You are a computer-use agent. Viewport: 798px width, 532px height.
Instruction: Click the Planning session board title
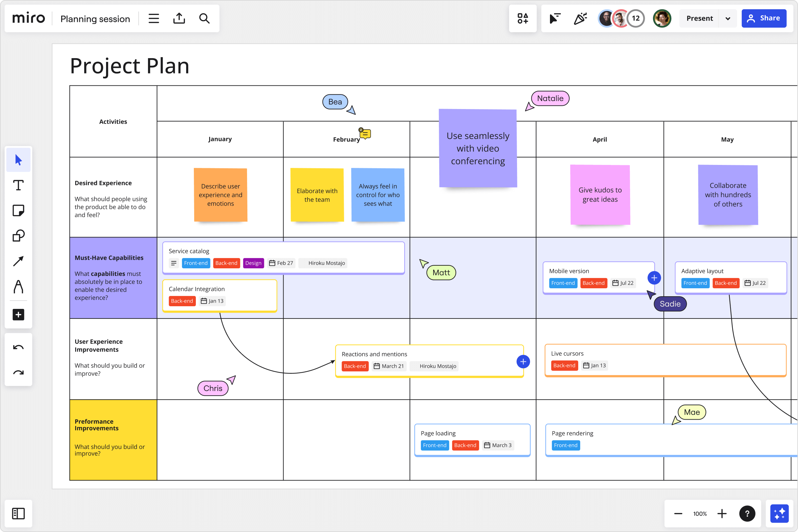[95, 19]
